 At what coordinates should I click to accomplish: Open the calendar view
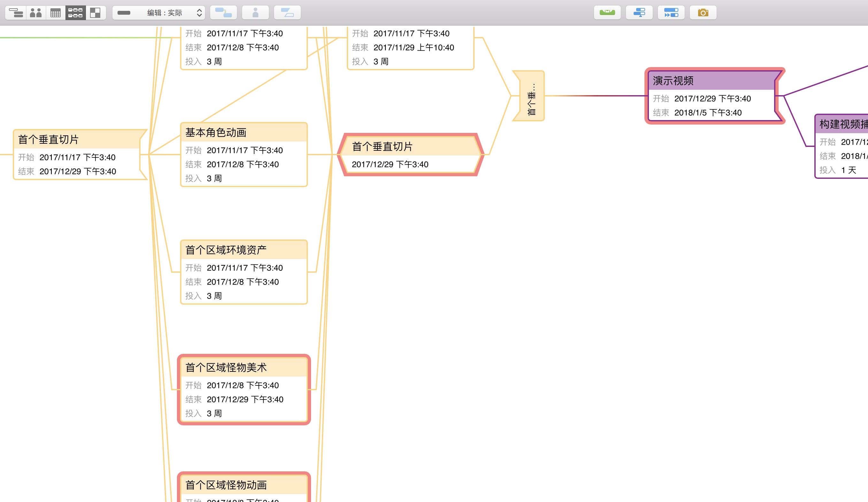56,13
